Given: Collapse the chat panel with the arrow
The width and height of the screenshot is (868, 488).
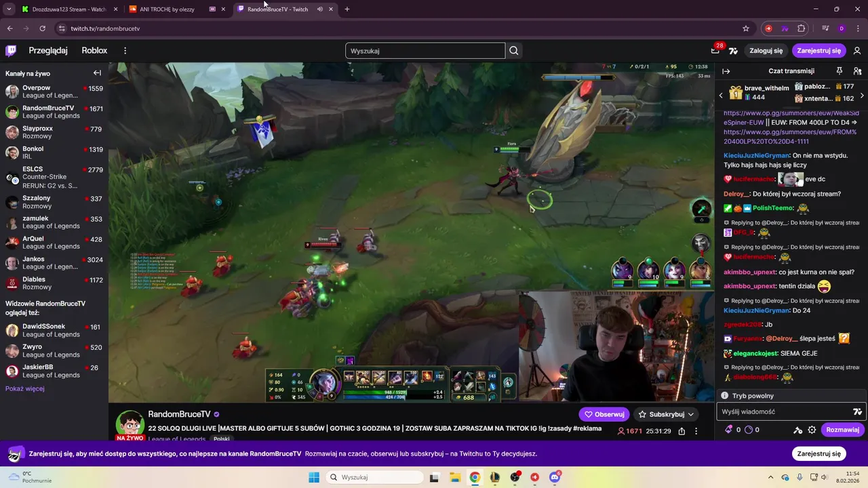Looking at the screenshot, I should 726,71.
